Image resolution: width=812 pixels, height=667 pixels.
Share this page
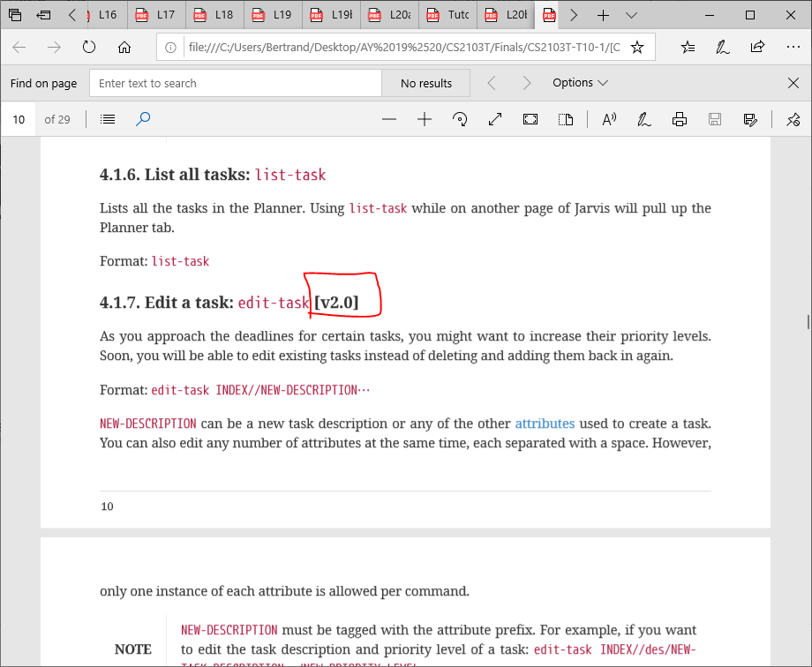(757, 47)
